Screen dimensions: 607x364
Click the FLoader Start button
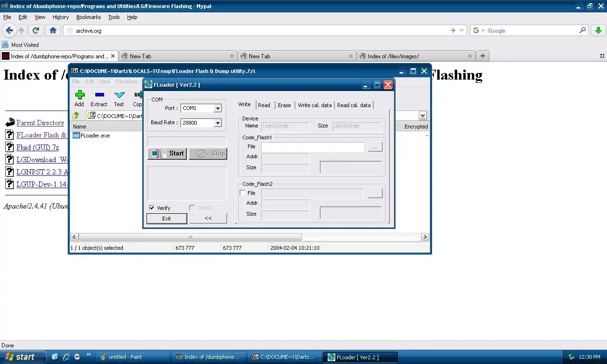[x=167, y=153]
